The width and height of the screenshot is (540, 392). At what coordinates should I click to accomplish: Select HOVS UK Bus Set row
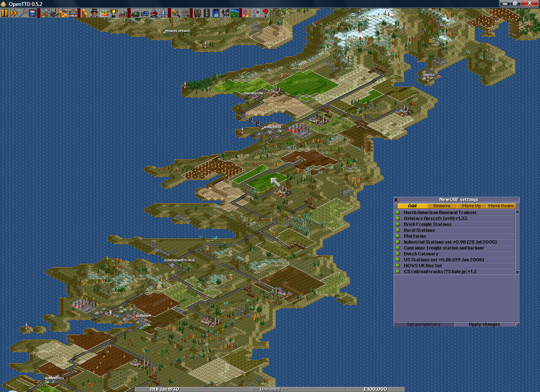[x=454, y=266]
